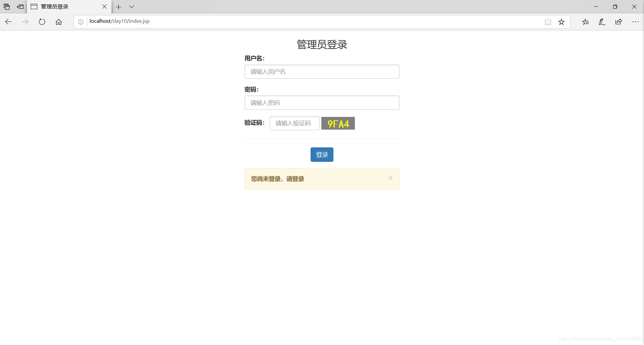Open Favorites hub icon
644x345 pixels.
click(585, 22)
